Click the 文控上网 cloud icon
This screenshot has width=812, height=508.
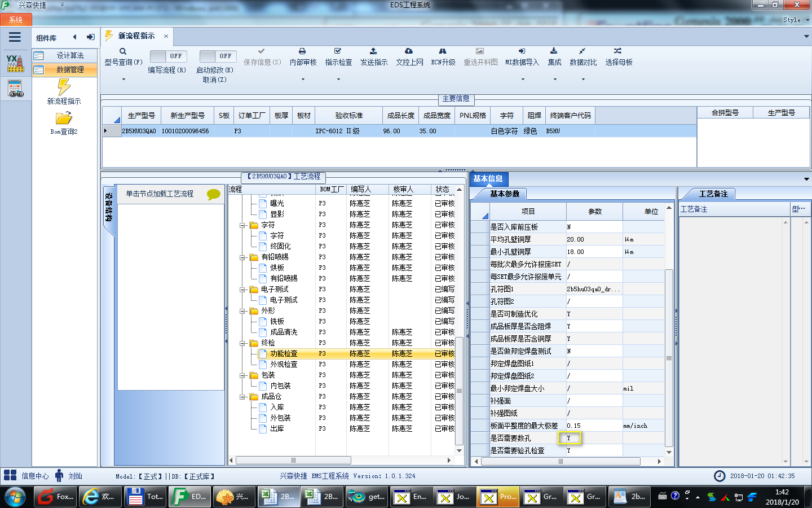click(409, 51)
